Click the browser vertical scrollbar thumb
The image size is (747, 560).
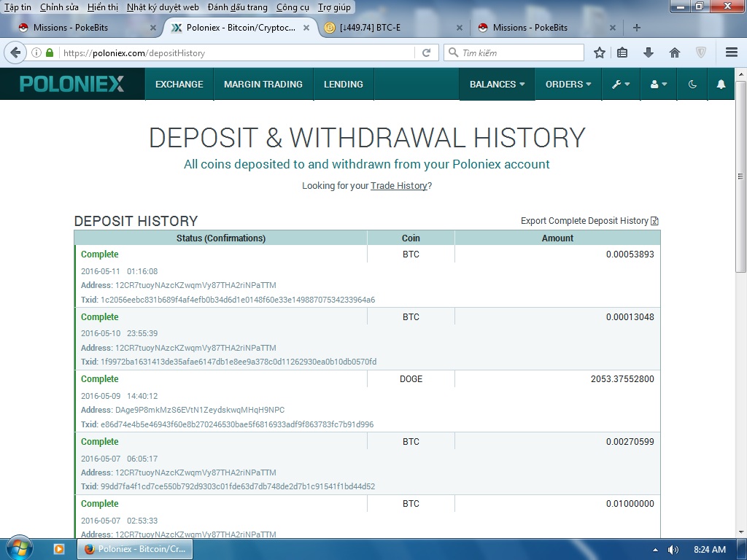pos(740,176)
